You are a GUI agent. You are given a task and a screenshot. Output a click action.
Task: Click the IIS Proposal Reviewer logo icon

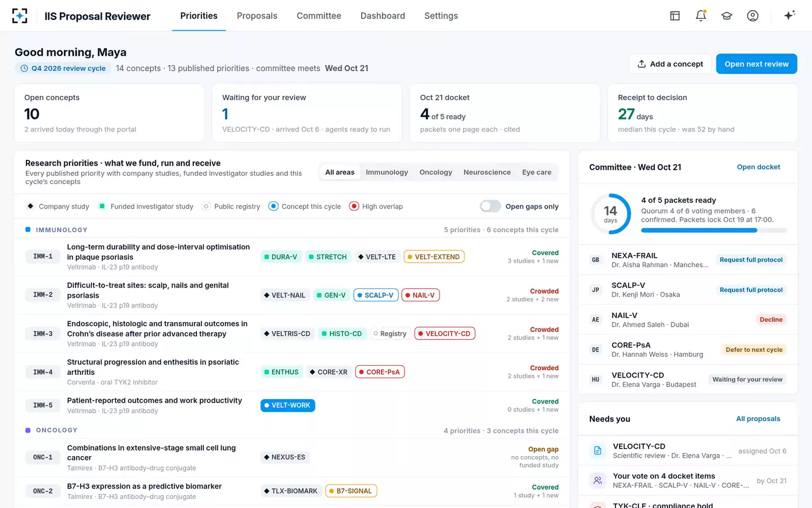(20, 16)
